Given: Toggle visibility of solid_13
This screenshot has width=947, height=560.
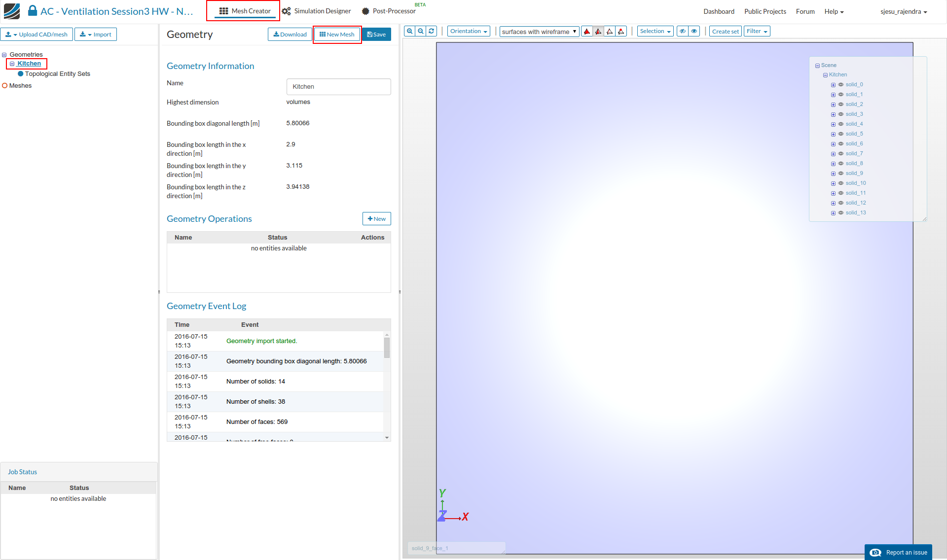Looking at the screenshot, I should (841, 213).
